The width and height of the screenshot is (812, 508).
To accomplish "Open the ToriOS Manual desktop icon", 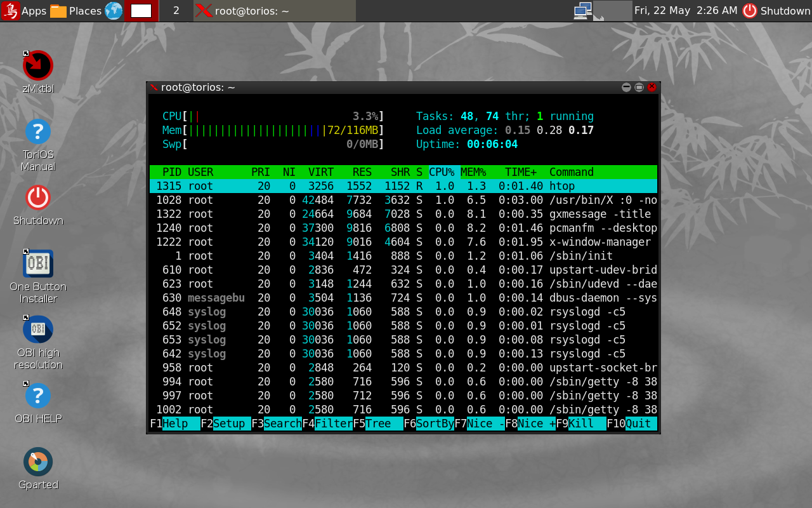I will (x=38, y=132).
